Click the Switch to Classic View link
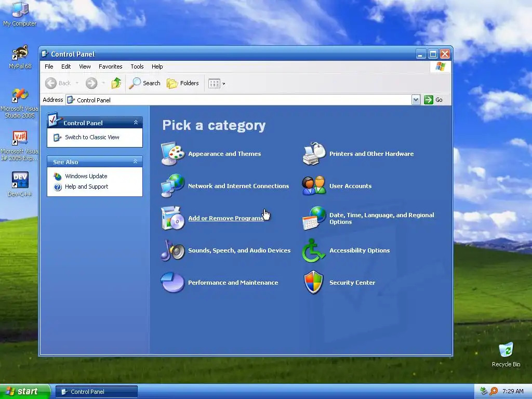Screen dimensions: 532x399 (92, 137)
